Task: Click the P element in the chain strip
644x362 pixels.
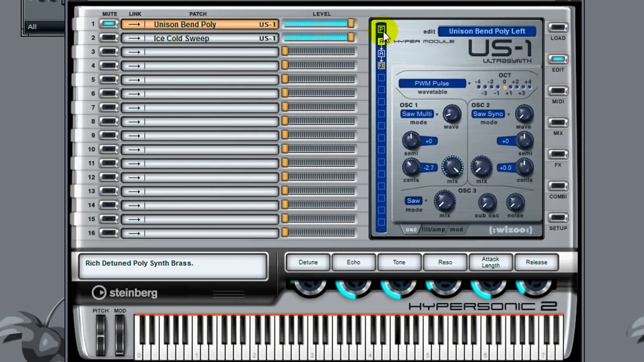Action: click(381, 29)
